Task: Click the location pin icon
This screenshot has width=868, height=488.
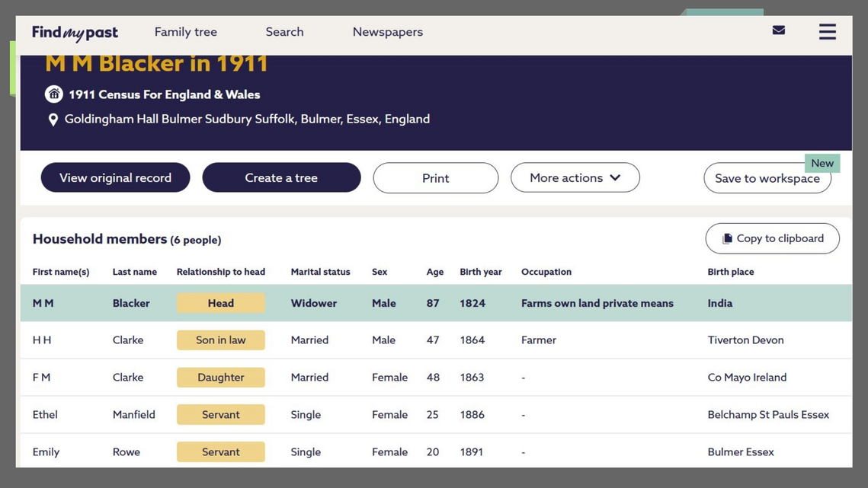Action: tap(53, 120)
